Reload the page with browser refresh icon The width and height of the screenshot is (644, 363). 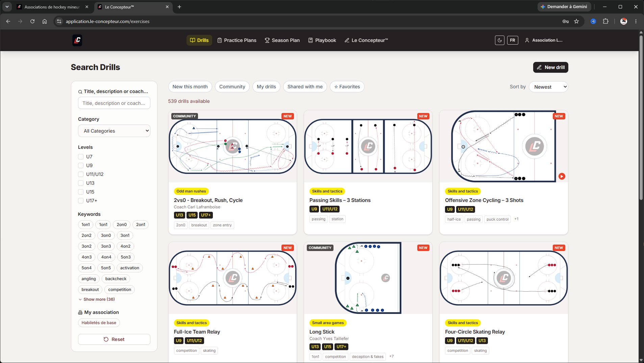[x=32, y=21]
